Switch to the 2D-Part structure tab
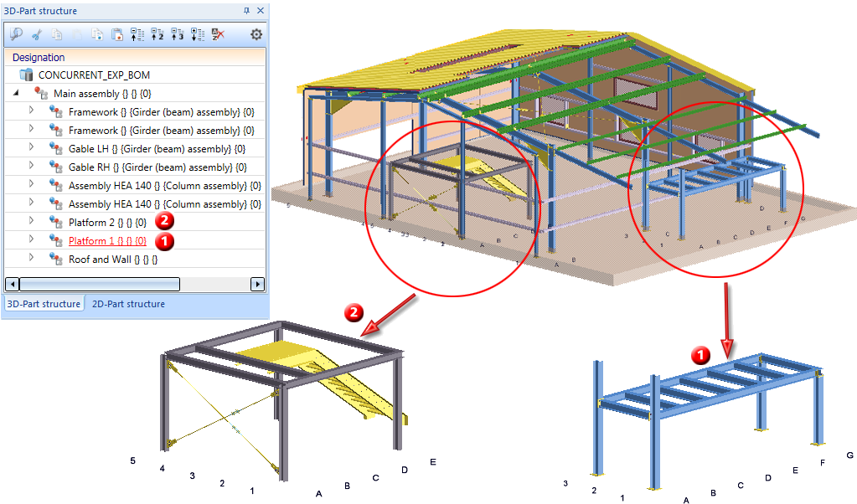Image resolution: width=857 pixels, height=504 pixels. coord(128,304)
